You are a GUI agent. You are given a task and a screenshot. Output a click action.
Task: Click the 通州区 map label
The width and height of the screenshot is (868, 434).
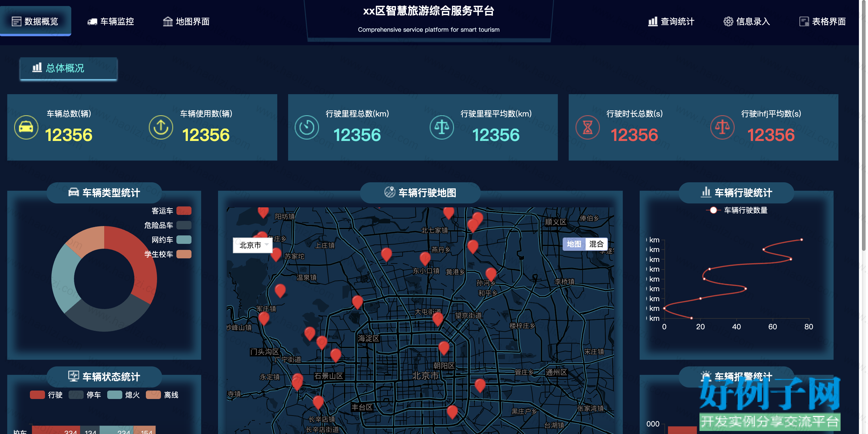[x=556, y=372]
